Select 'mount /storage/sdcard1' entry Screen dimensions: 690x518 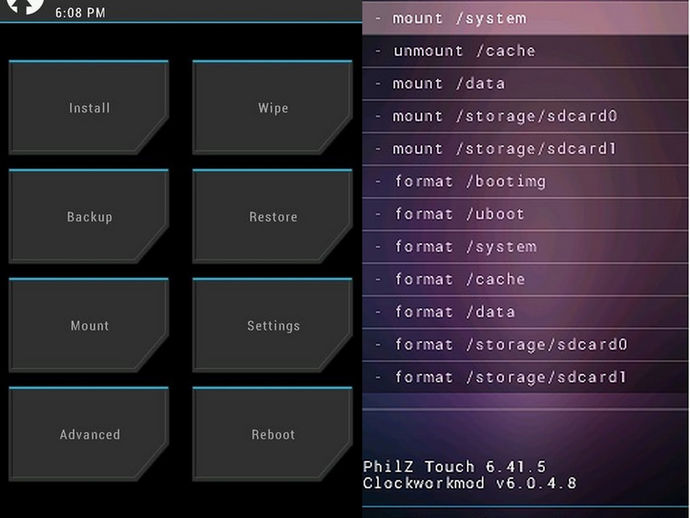coord(525,149)
